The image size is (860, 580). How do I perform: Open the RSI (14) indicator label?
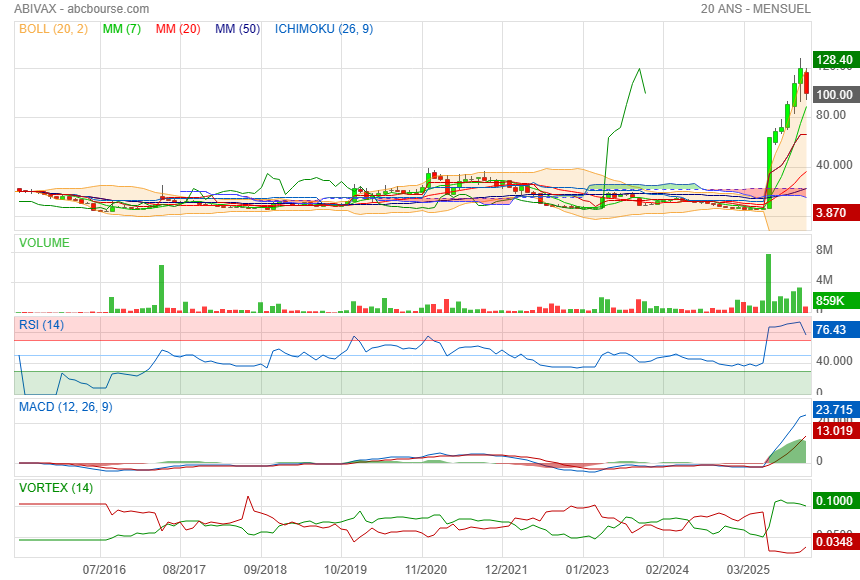(42, 324)
